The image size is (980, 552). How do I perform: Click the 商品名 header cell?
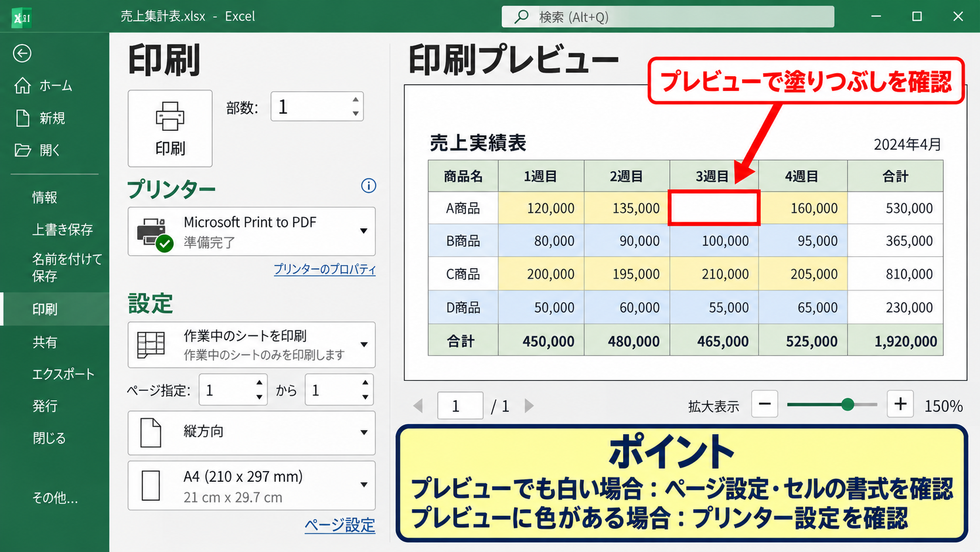point(463,176)
